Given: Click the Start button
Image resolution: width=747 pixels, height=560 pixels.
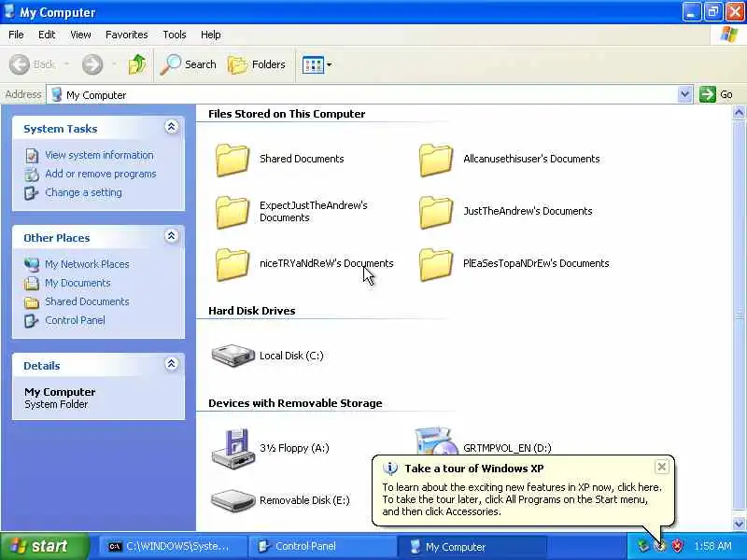Looking at the screenshot, I should coord(44,546).
